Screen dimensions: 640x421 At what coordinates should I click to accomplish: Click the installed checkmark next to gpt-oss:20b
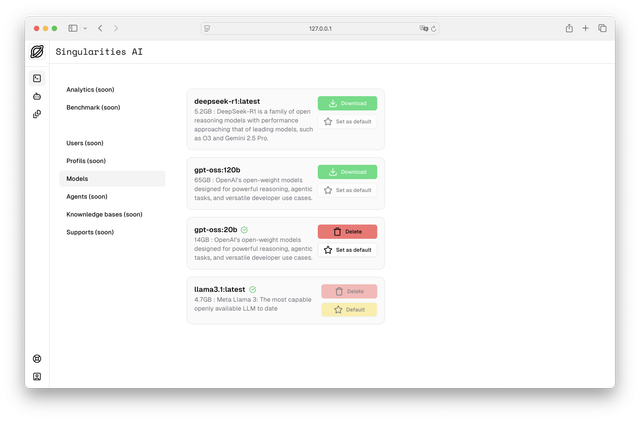244,230
